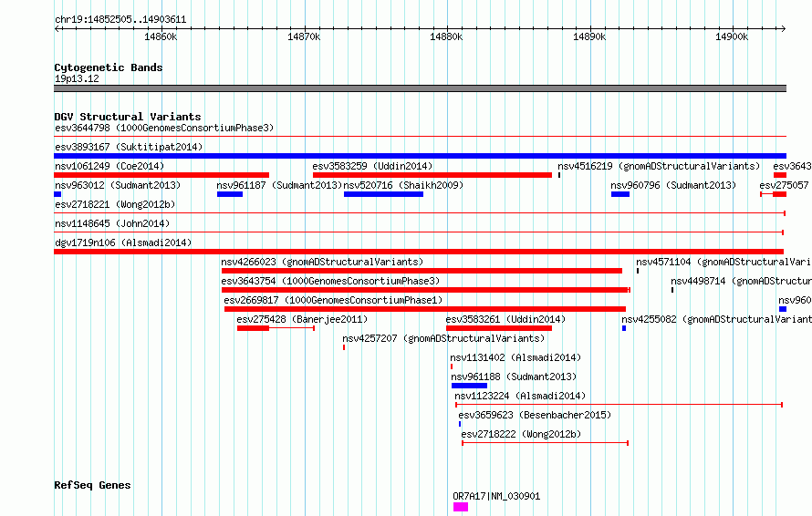This screenshot has height=516, width=812.
Task: Click the magenta OR7A17 gene block
Action: (461, 507)
